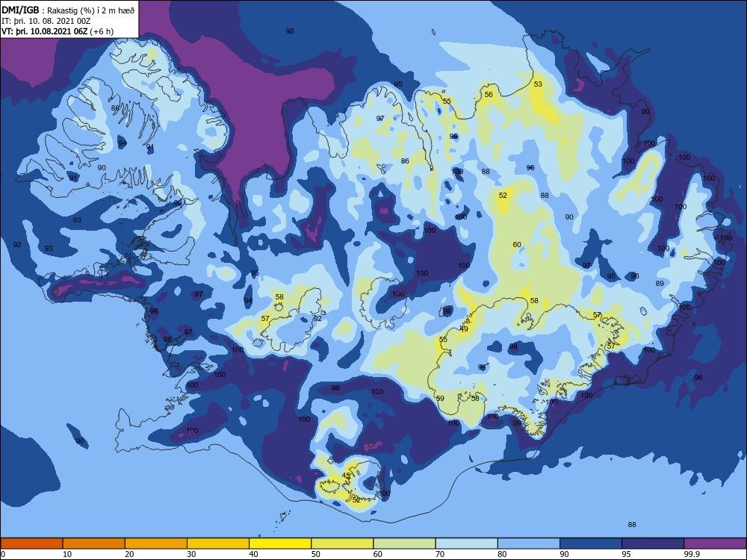This screenshot has width=747, height=560.
Task: Pick the pale blue 70–80 legend swatch
Action: (x=467, y=544)
